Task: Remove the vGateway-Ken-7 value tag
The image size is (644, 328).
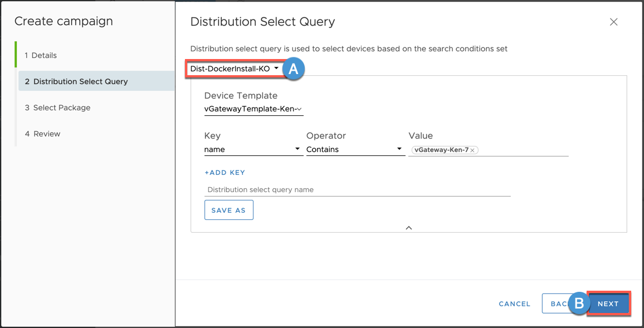Action: (472, 150)
